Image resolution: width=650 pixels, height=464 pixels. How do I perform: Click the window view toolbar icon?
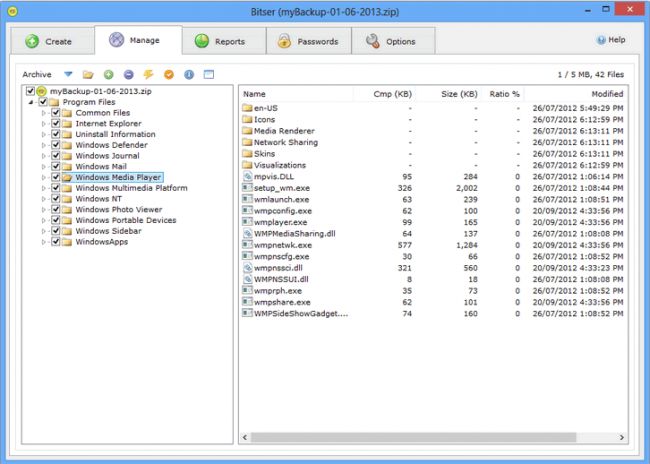pos(209,75)
